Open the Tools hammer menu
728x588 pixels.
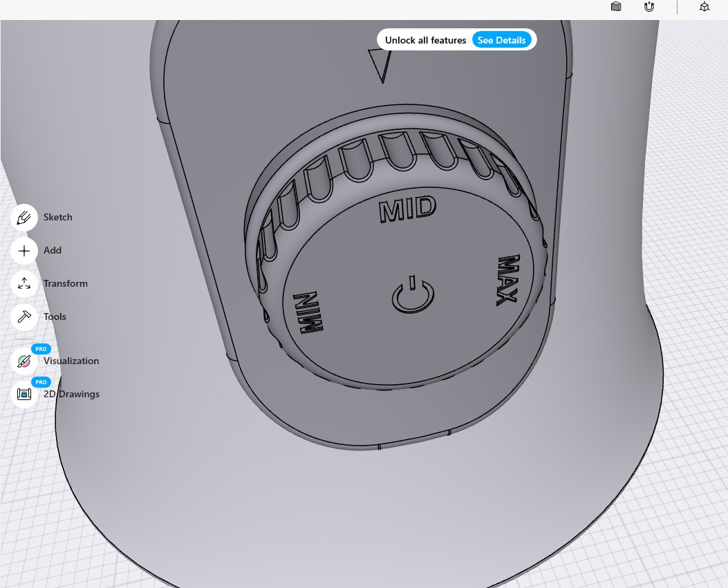pos(24,317)
